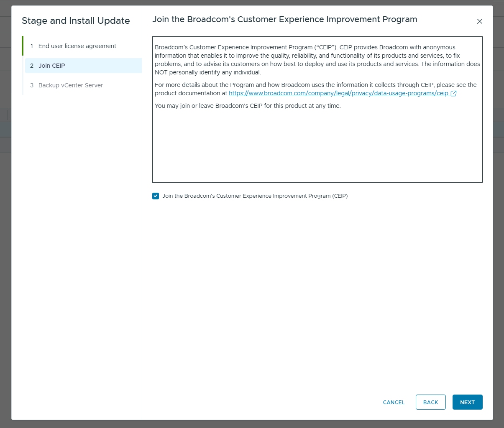Click inside the CEIP description text box
The image size is (504, 428).
[317, 146]
